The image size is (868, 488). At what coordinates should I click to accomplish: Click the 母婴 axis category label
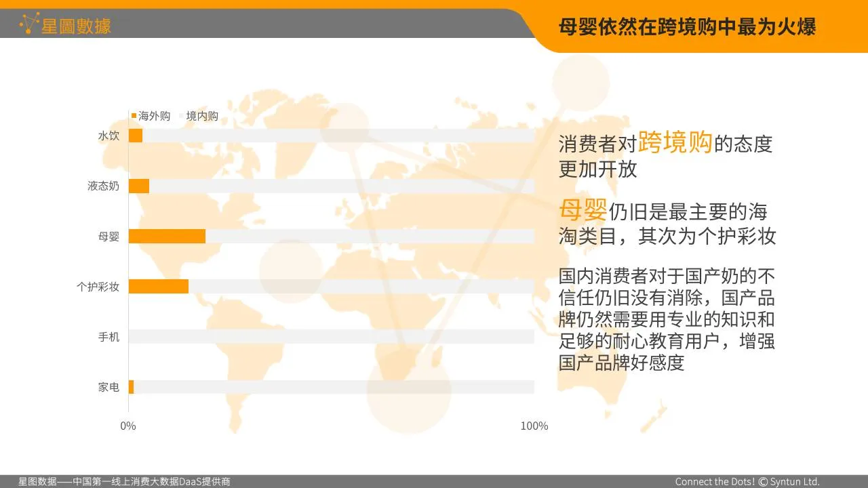108,236
